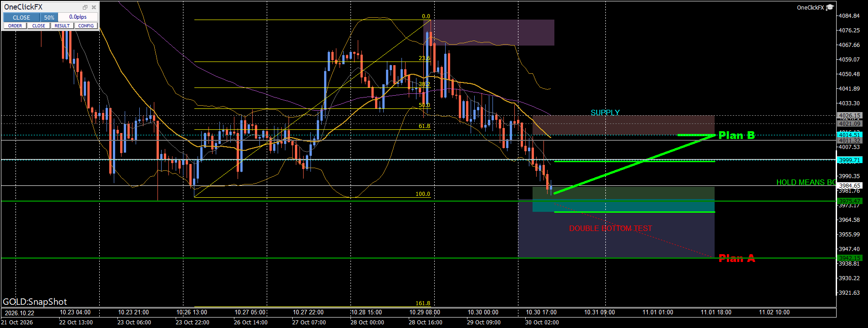This screenshot has height=328, width=868.
Task: Select the Plan B text label
Action: click(736, 135)
